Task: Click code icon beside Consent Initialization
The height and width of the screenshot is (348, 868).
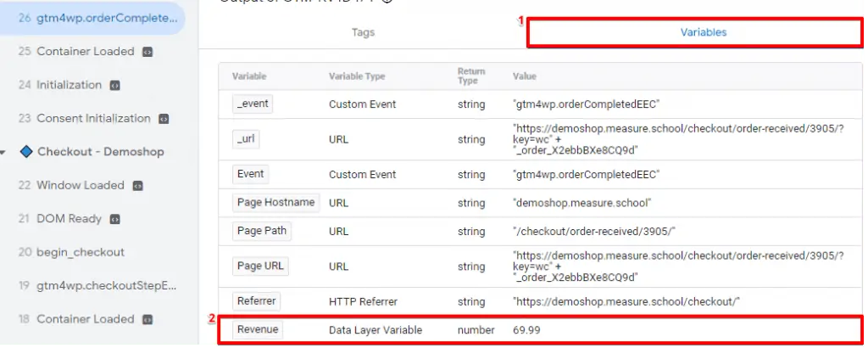Action: point(164,119)
